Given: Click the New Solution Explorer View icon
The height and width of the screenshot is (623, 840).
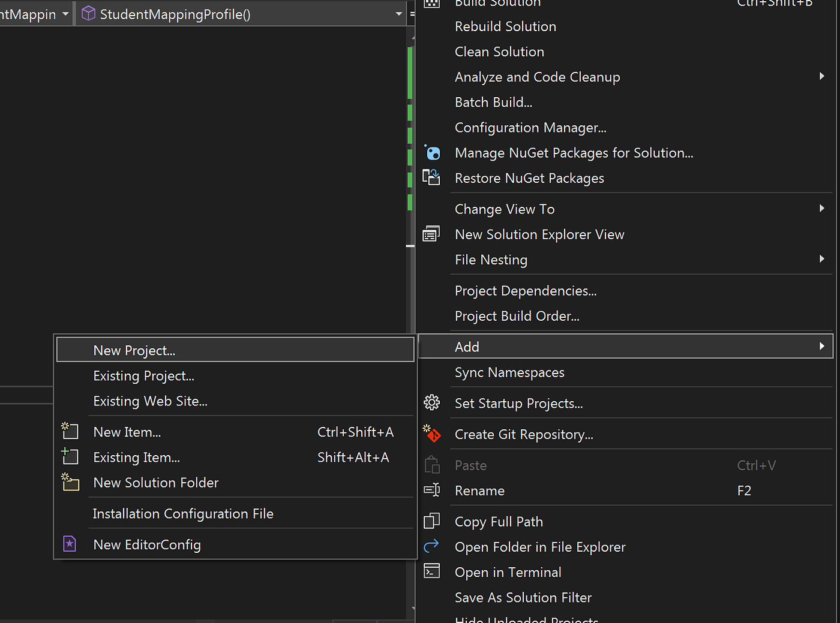Looking at the screenshot, I should coord(431,234).
